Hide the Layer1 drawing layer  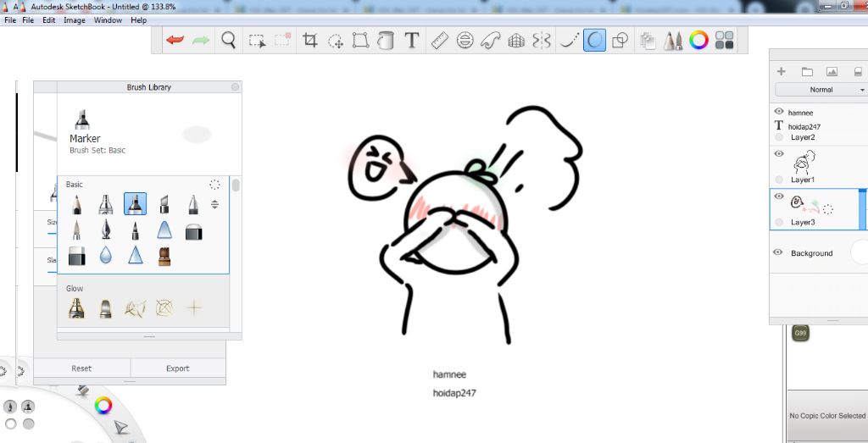tap(779, 154)
